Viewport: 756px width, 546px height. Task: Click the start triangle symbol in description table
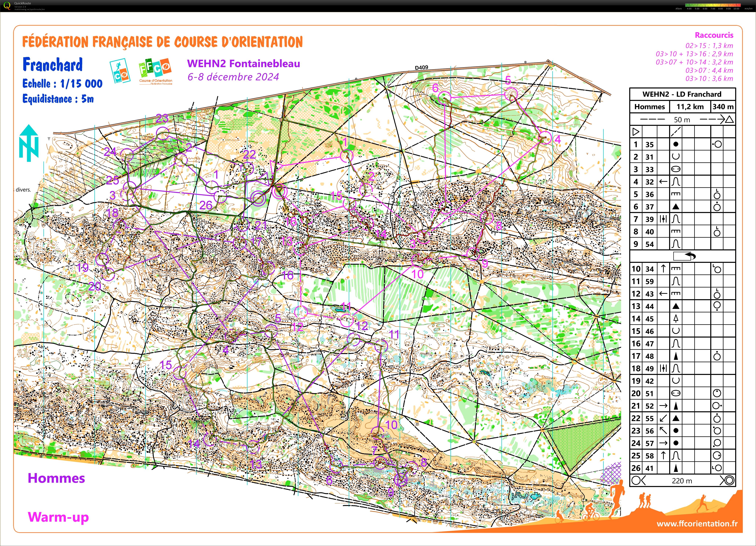(x=636, y=132)
